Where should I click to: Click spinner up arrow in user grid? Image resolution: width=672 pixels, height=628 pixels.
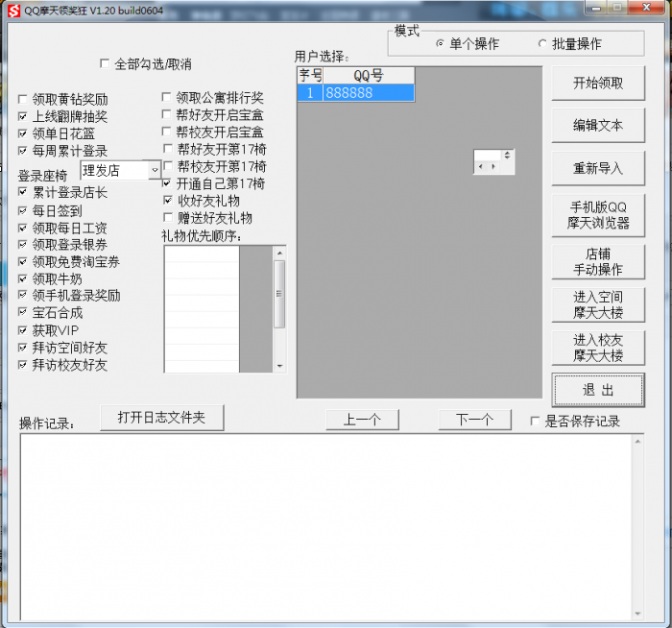click(x=507, y=153)
